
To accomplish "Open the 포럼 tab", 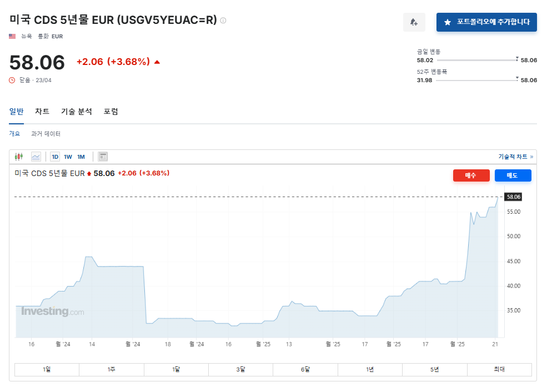I will (111, 112).
